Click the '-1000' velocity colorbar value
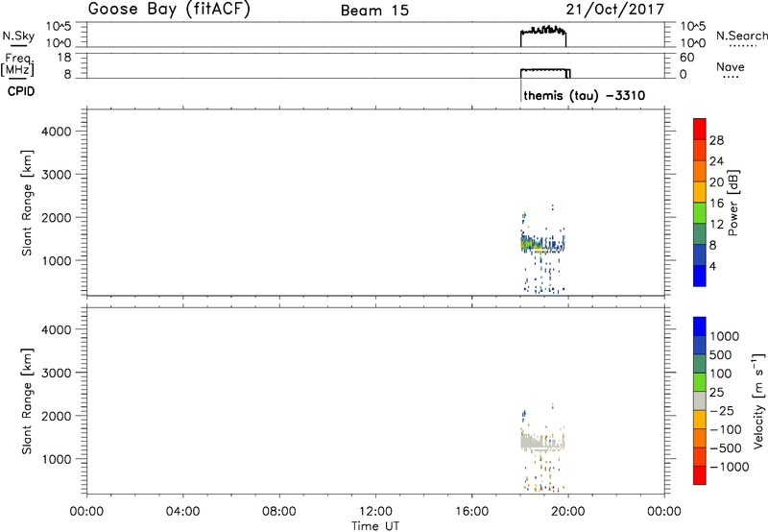The image size is (768, 532). point(730,467)
